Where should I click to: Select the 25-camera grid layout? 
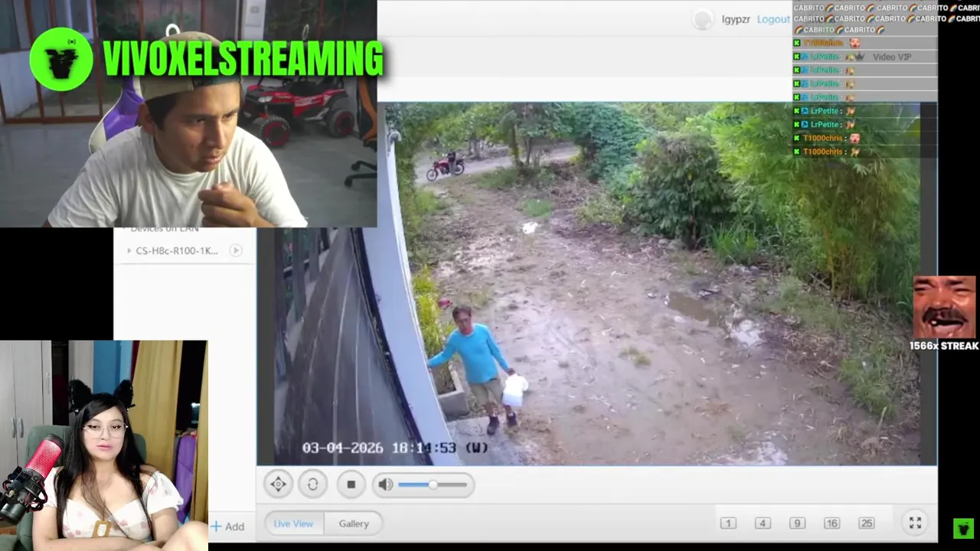[x=867, y=523]
